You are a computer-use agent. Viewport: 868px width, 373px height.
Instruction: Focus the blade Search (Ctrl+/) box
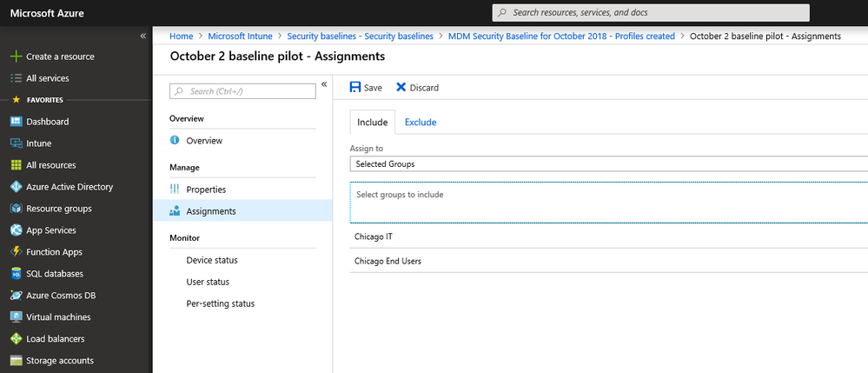click(242, 91)
